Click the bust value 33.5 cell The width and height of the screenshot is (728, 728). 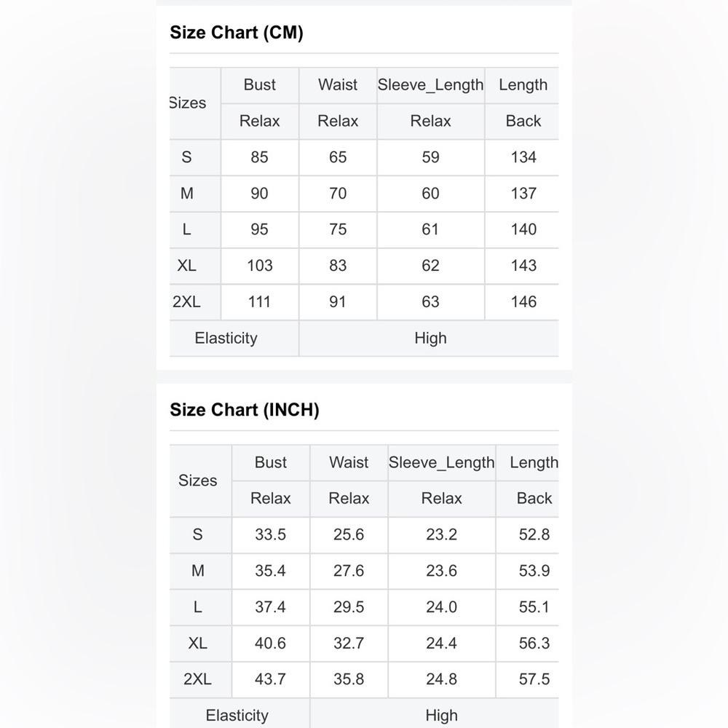pos(271,534)
